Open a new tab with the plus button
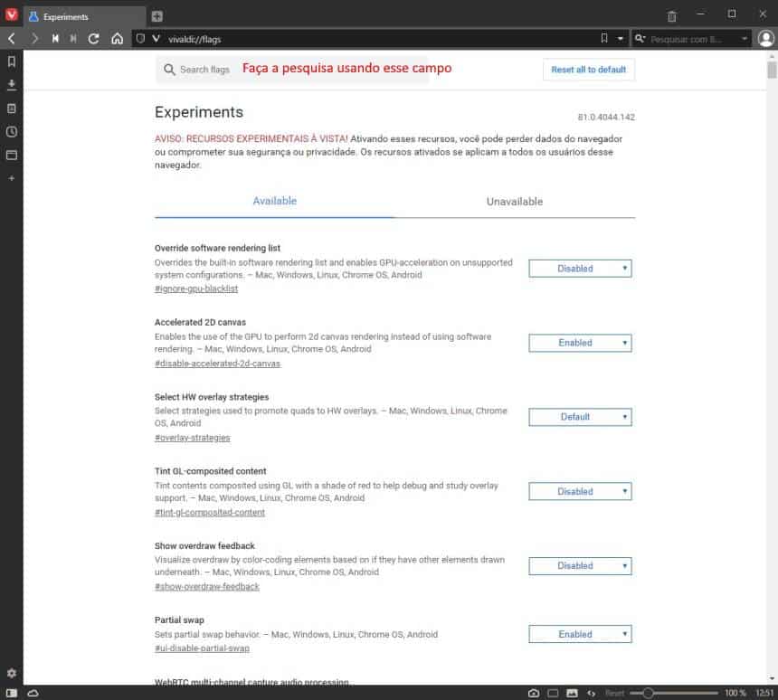 [157, 16]
